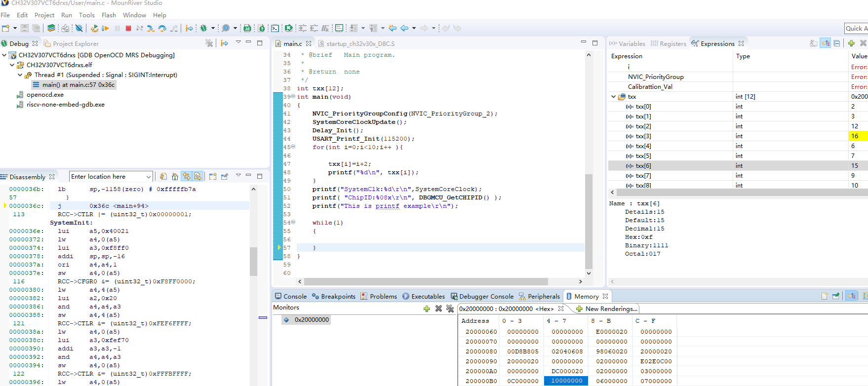Click the Build project layered icon
Viewport: 868px width, 386px height.
tap(51, 28)
